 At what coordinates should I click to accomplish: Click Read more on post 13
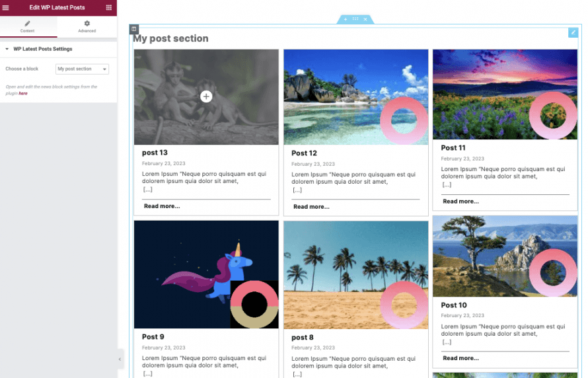coord(162,206)
